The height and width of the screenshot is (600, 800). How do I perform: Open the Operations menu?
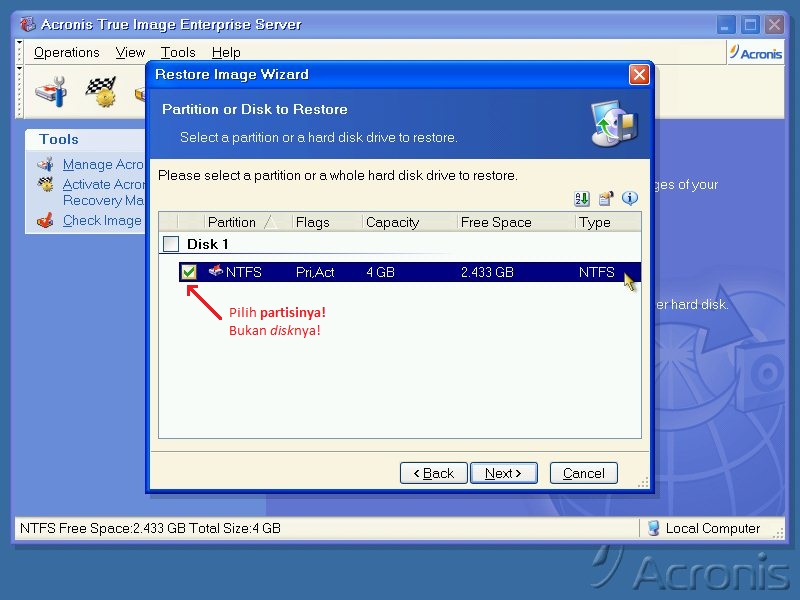tap(66, 52)
